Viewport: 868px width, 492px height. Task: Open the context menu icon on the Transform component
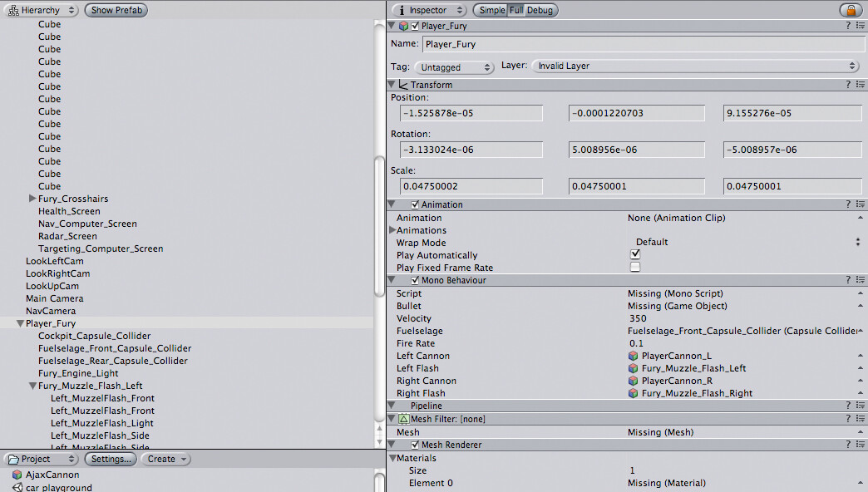coord(860,84)
